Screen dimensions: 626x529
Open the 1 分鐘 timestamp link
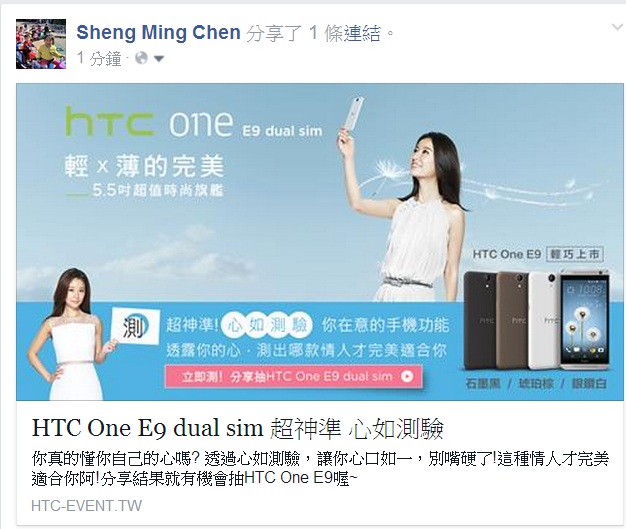[x=99, y=58]
